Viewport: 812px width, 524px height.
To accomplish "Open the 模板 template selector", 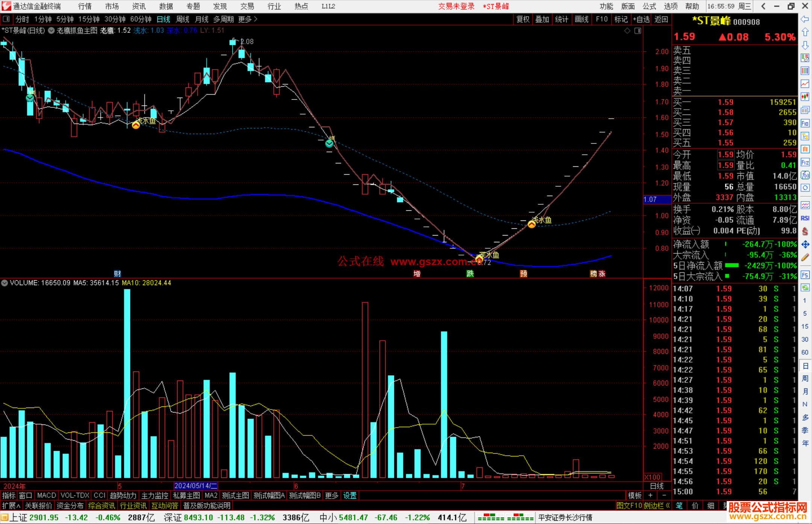I will pos(635,495).
